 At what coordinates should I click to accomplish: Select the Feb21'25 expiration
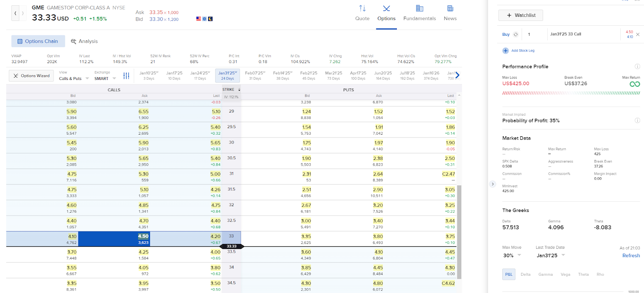309,76
